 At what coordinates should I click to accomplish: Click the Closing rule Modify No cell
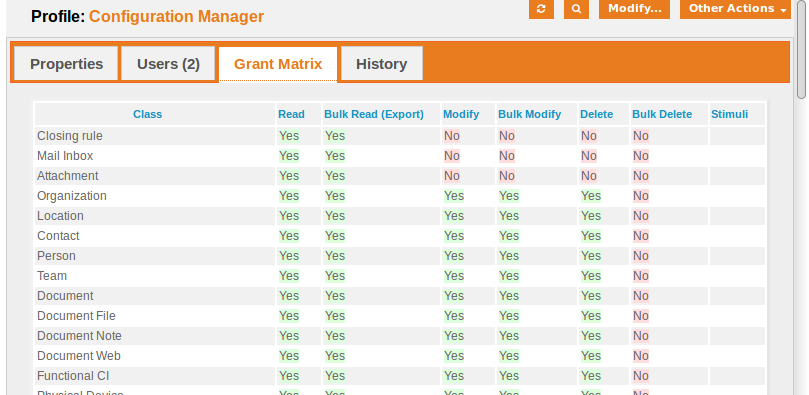pyautogui.click(x=451, y=136)
